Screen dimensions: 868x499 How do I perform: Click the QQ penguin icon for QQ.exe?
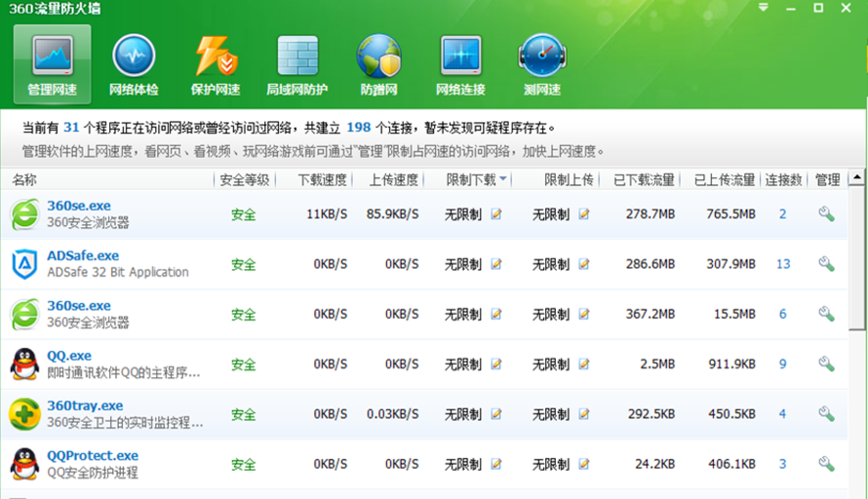(x=25, y=364)
